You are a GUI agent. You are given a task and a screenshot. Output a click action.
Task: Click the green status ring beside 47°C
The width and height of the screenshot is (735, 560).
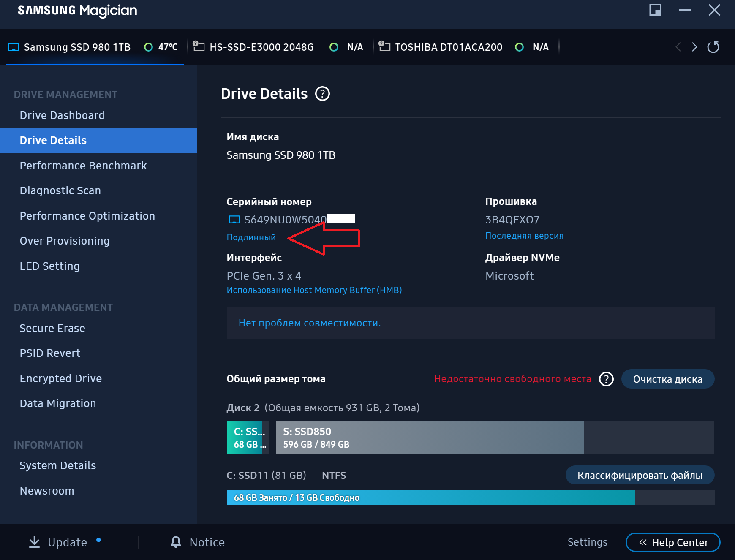pos(148,47)
